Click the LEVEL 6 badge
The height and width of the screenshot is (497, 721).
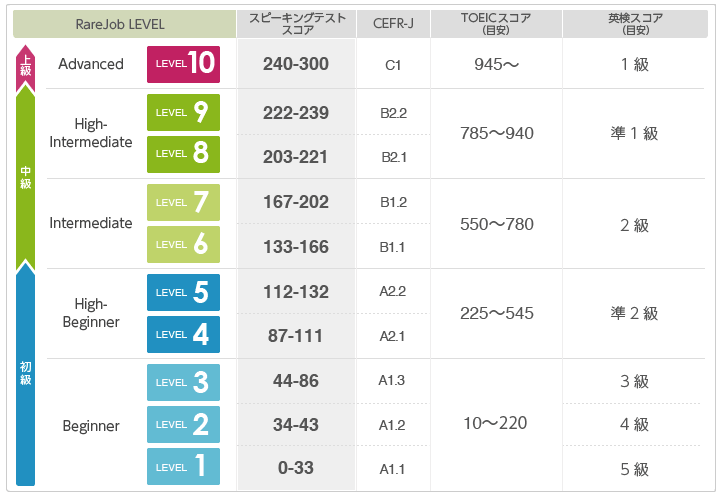pyautogui.click(x=183, y=245)
